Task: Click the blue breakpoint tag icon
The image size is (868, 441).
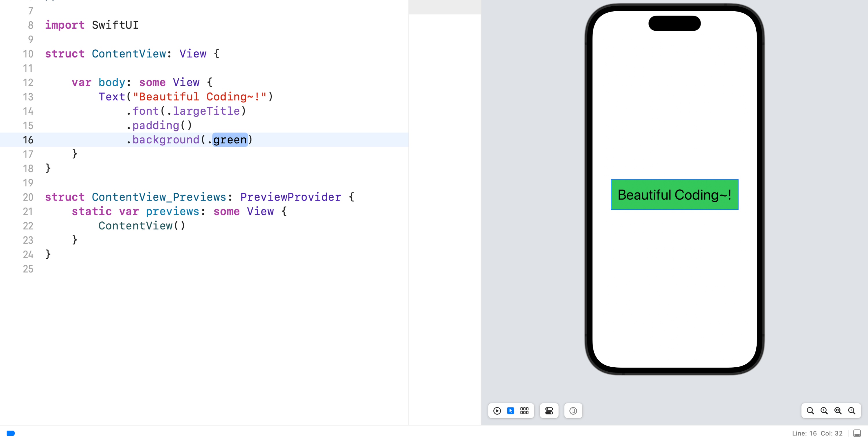Action: click(x=11, y=433)
